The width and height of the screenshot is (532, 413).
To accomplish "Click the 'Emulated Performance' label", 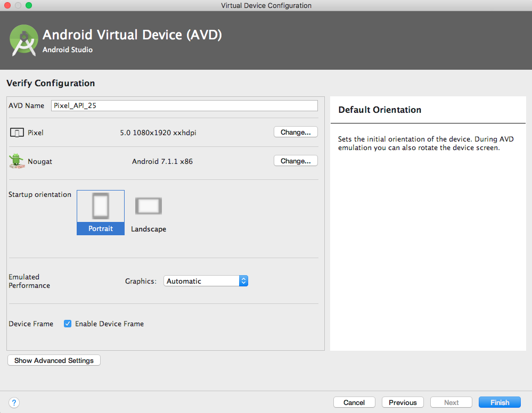I will (29, 281).
